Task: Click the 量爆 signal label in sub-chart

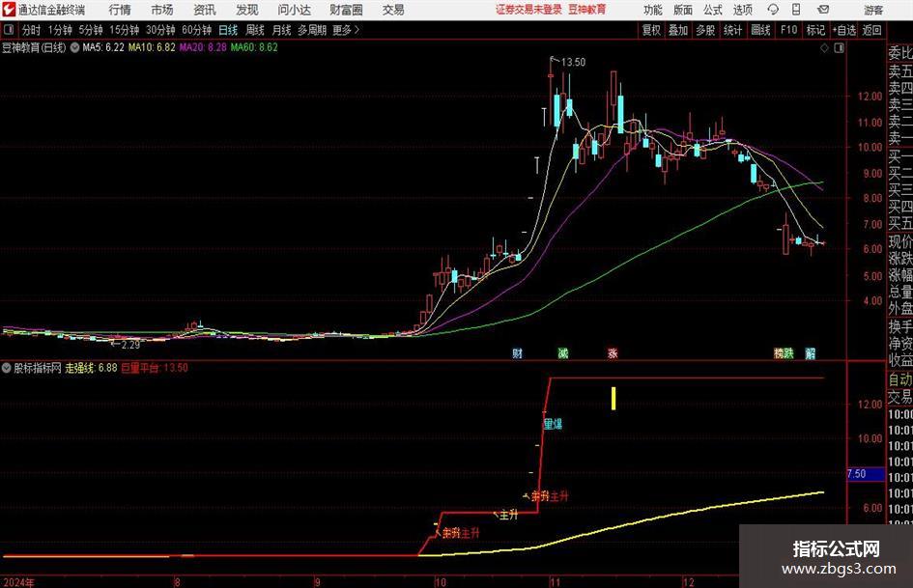Action: 553,424
